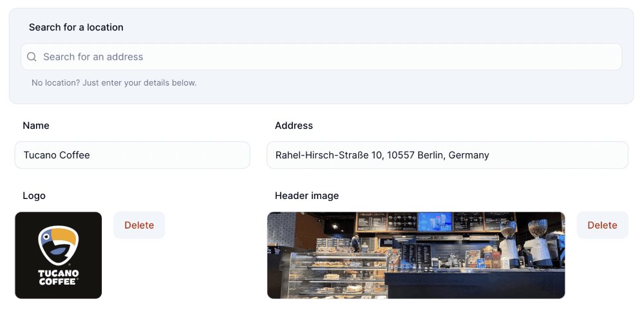Click the 'No location?' helper text
The width and height of the screenshot is (644, 322).
114,83
